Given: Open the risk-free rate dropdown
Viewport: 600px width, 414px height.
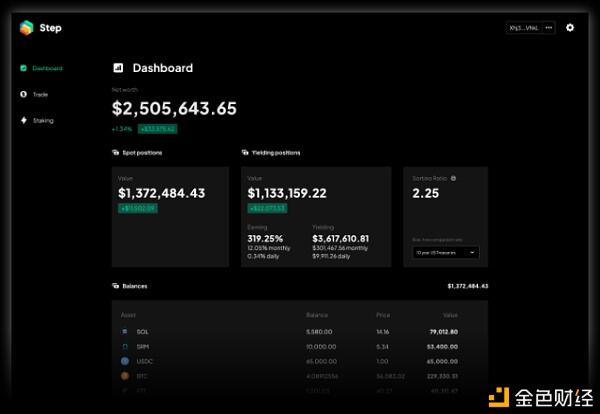Looking at the screenshot, I should click(445, 253).
